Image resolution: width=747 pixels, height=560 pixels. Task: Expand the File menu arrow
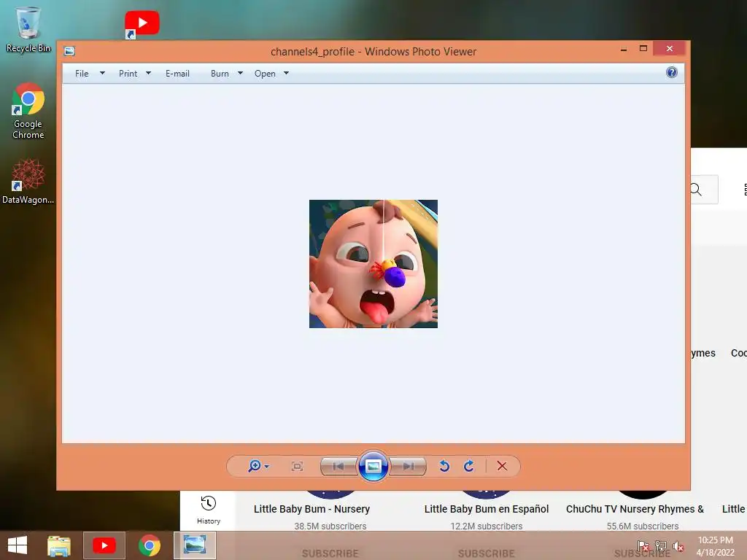click(x=102, y=73)
